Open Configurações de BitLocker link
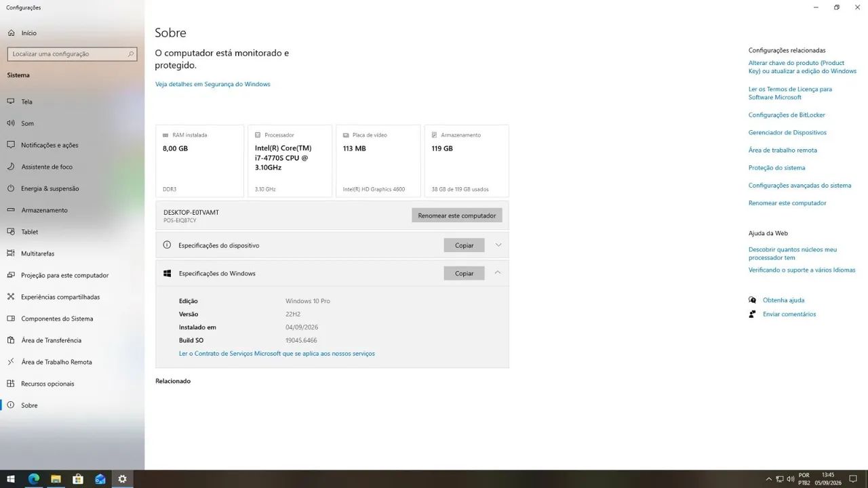This screenshot has height=488, width=868. pos(787,115)
